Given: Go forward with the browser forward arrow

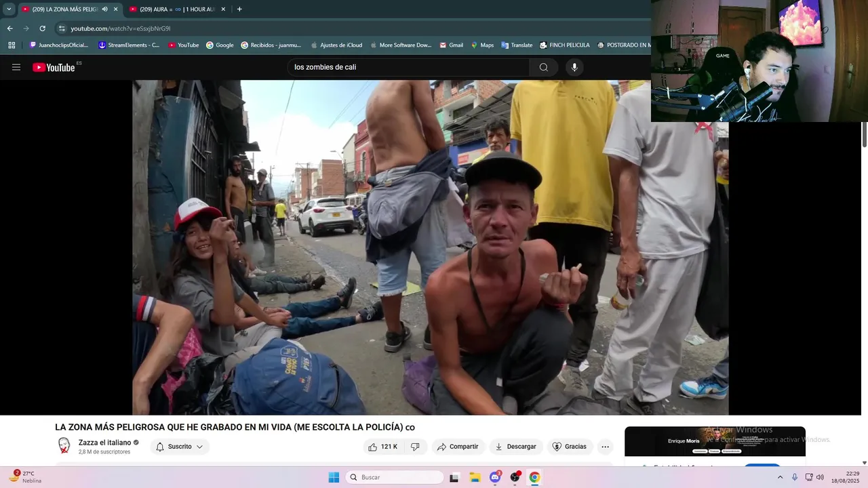Looking at the screenshot, I should [x=26, y=28].
